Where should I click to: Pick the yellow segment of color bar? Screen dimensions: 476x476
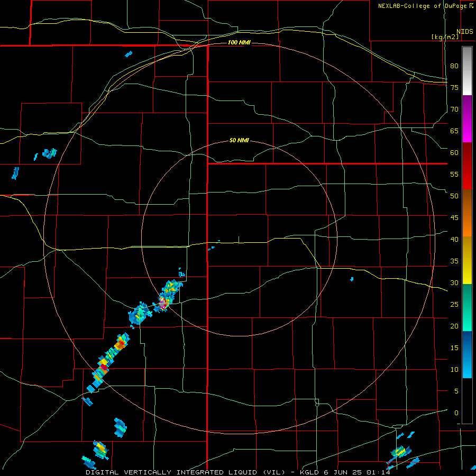(467, 260)
